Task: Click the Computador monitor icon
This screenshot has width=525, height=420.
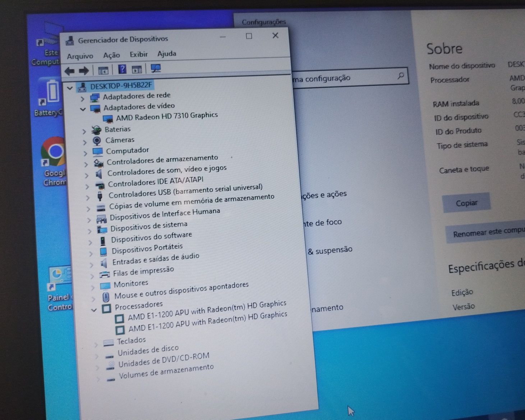Action: [x=97, y=152]
